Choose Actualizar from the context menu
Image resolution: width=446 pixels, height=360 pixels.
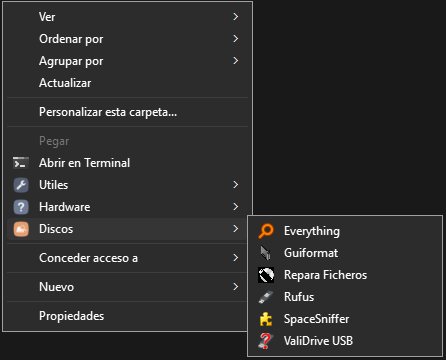click(x=127, y=83)
